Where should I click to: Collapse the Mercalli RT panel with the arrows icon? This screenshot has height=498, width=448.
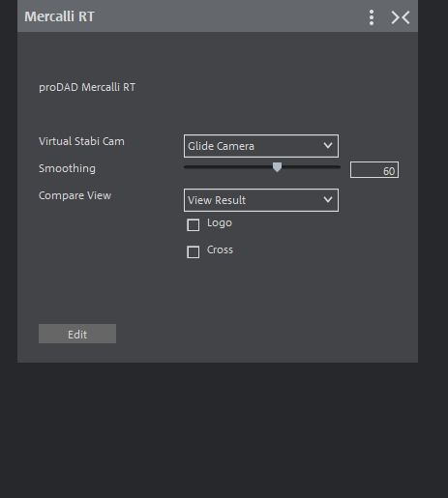coord(401,17)
